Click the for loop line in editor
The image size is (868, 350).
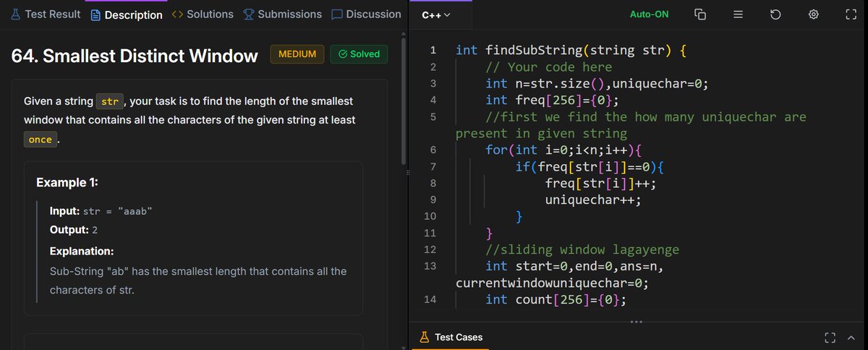(x=563, y=150)
